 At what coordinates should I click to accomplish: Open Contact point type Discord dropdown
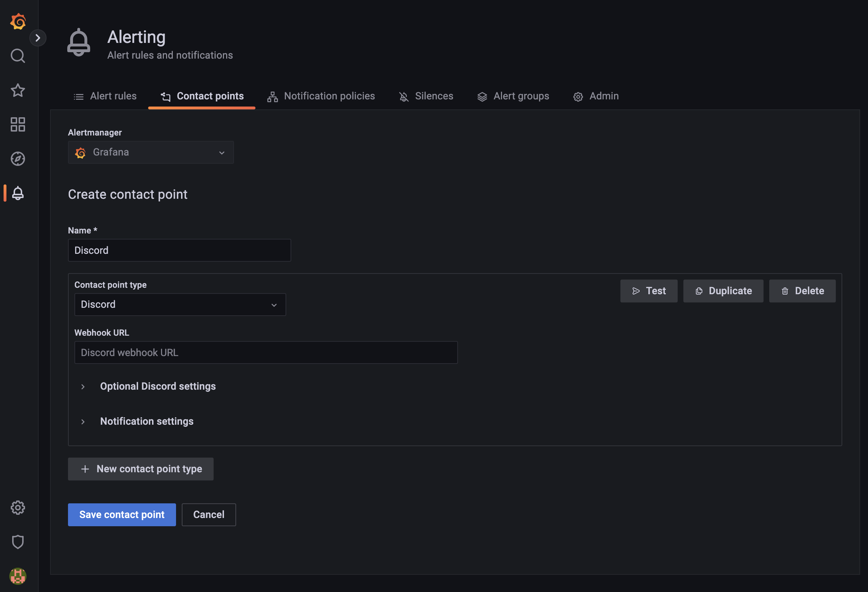(180, 305)
